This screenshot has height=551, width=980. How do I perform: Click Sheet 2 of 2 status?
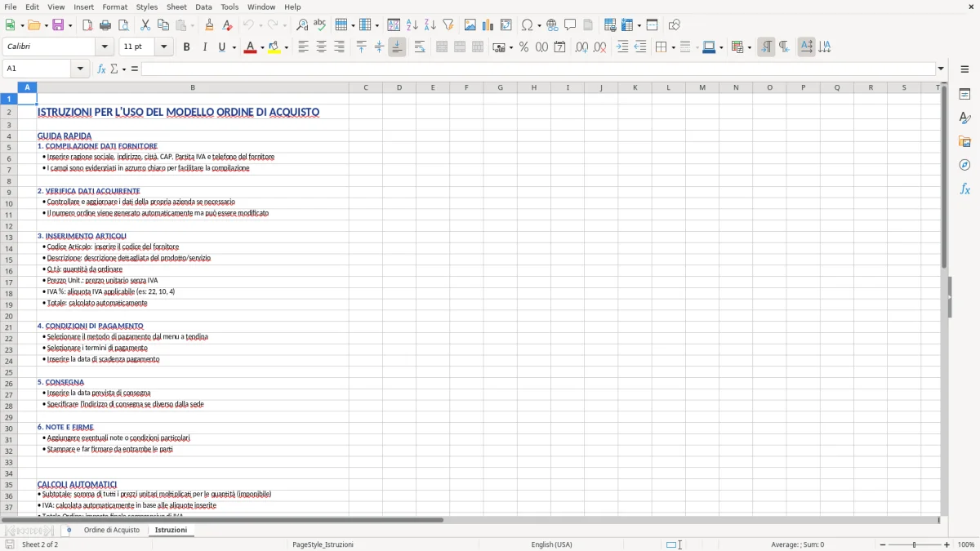tap(40, 544)
